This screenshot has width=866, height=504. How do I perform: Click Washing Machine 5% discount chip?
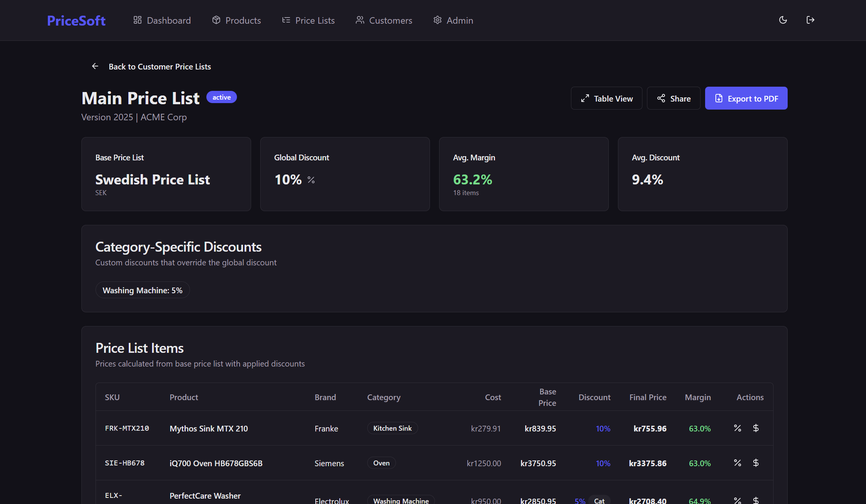click(143, 290)
